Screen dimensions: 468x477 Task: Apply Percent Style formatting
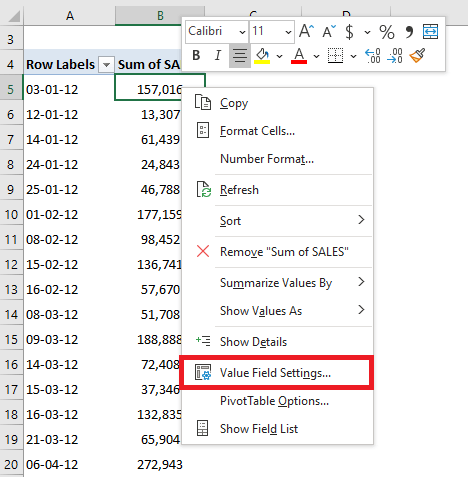pos(387,32)
